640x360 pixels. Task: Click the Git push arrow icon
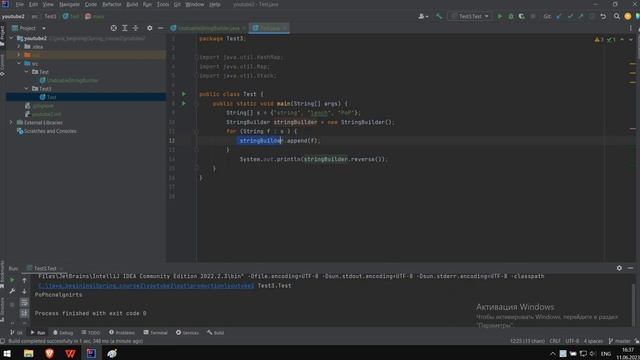pyautogui.click(x=580, y=16)
